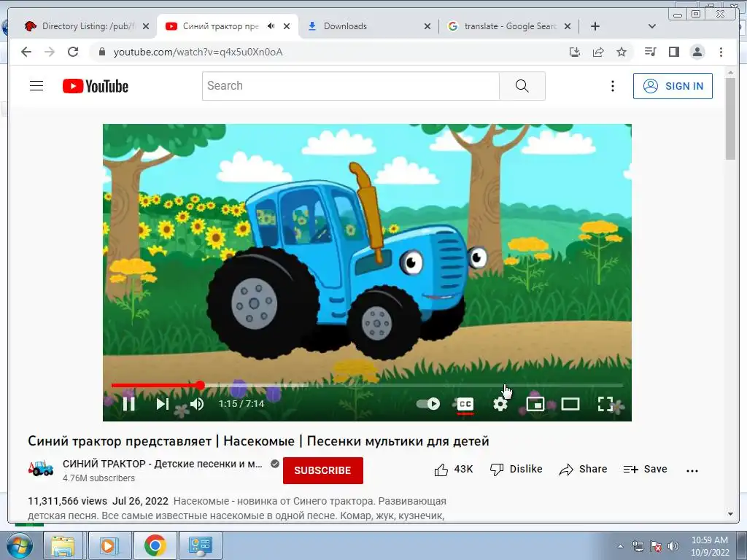The image size is (747, 560).
Task: Save the video to a playlist
Action: coord(645,470)
